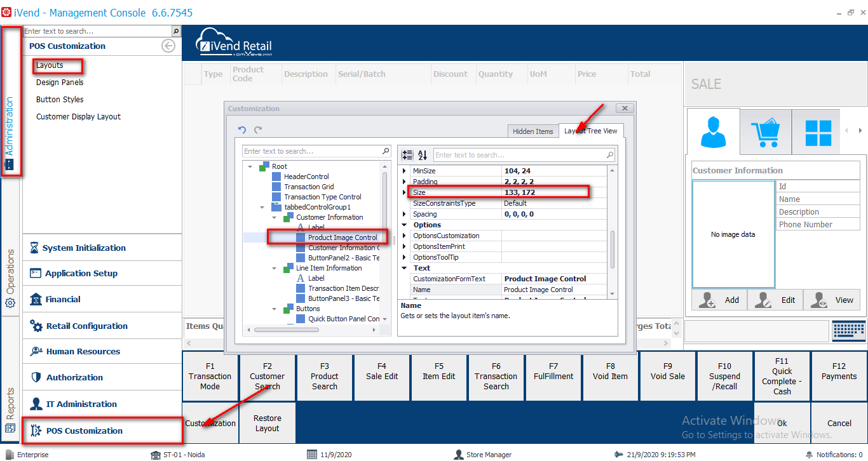This screenshot has height=461, width=868.
Task: Collapse the Options property category
Action: click(x=403, y=225)
